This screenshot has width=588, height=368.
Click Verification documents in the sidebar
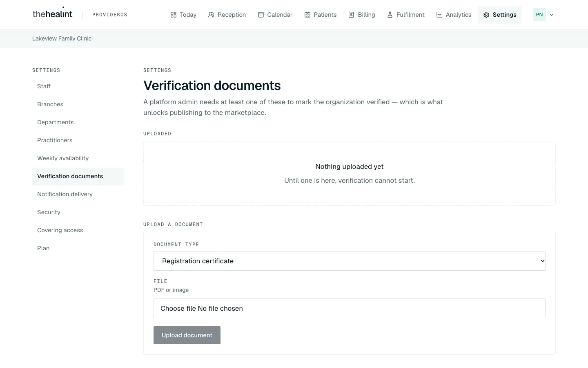coord(78,176)
